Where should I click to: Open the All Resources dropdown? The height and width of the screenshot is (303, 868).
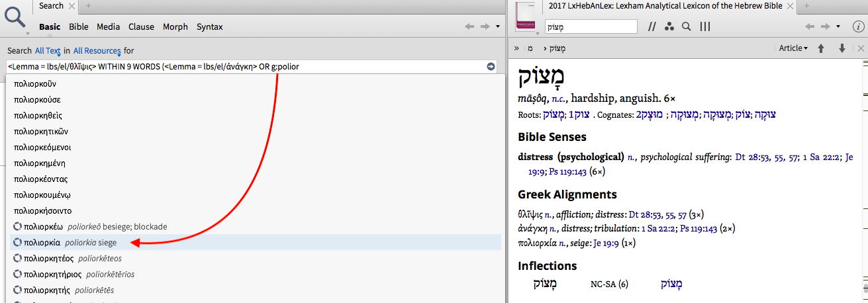[97, 51]
